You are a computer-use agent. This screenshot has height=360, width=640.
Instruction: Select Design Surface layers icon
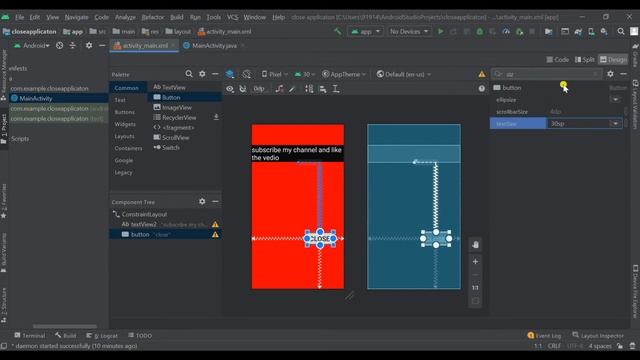click(230, 74)
